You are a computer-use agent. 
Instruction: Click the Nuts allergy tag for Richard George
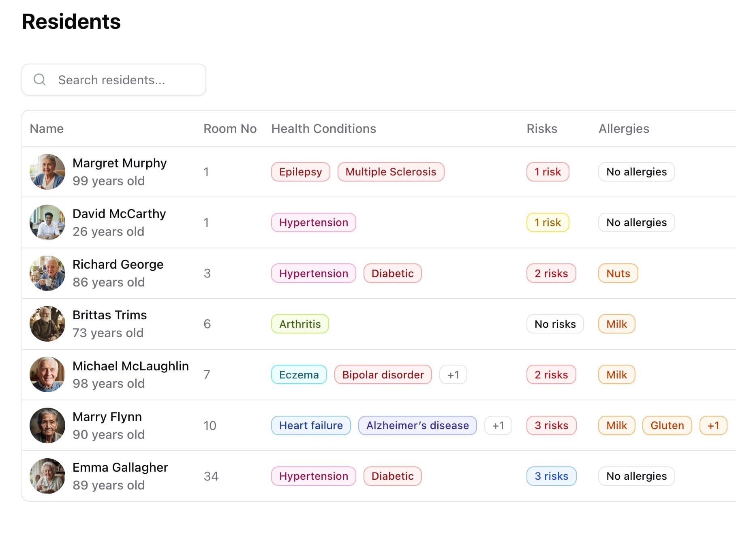tap(617, 273)
